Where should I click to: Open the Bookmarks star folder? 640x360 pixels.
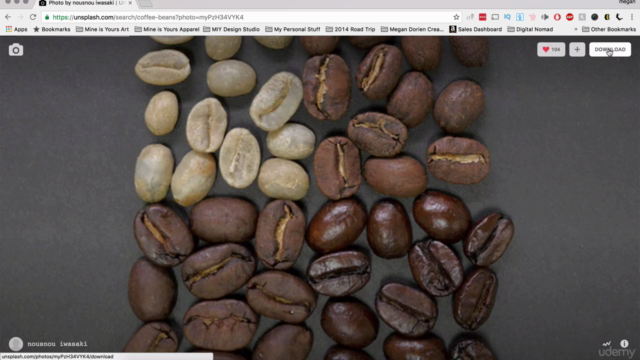click(x=51, y=29)
